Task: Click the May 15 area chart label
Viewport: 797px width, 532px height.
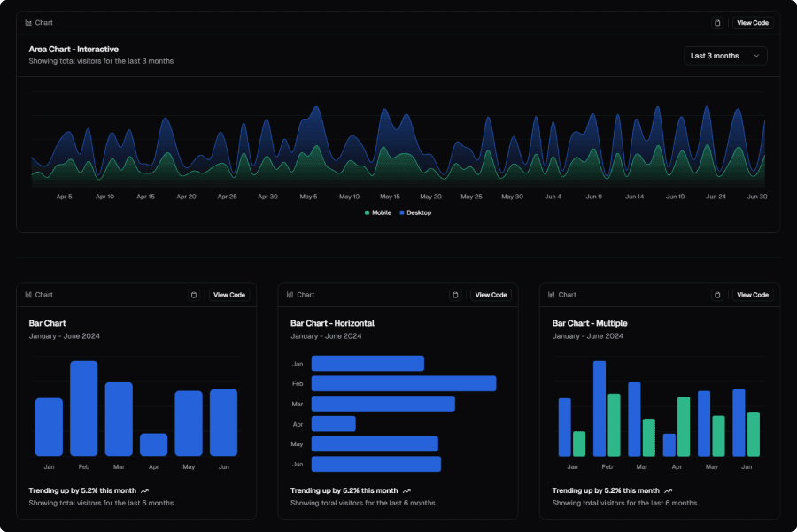Action: point(390,197)
